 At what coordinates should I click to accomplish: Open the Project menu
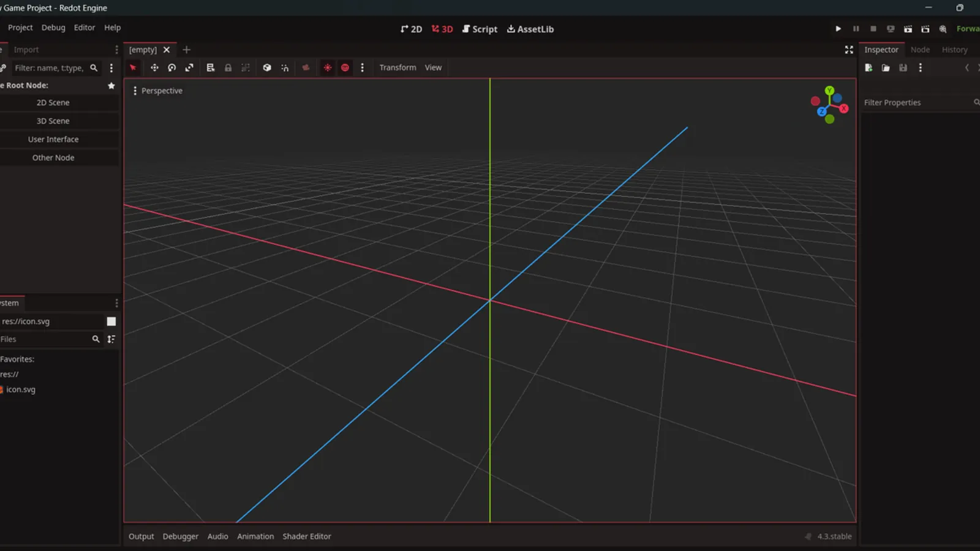tap(20, 28)
